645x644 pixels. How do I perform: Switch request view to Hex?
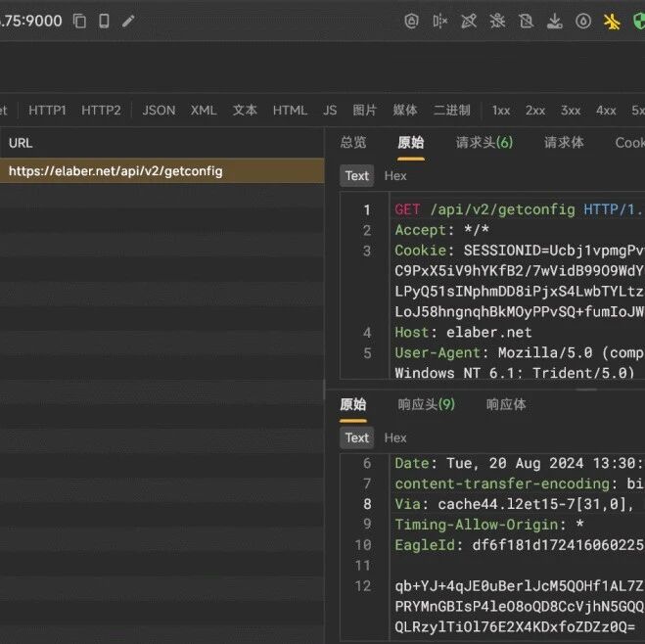coord(395,176)
